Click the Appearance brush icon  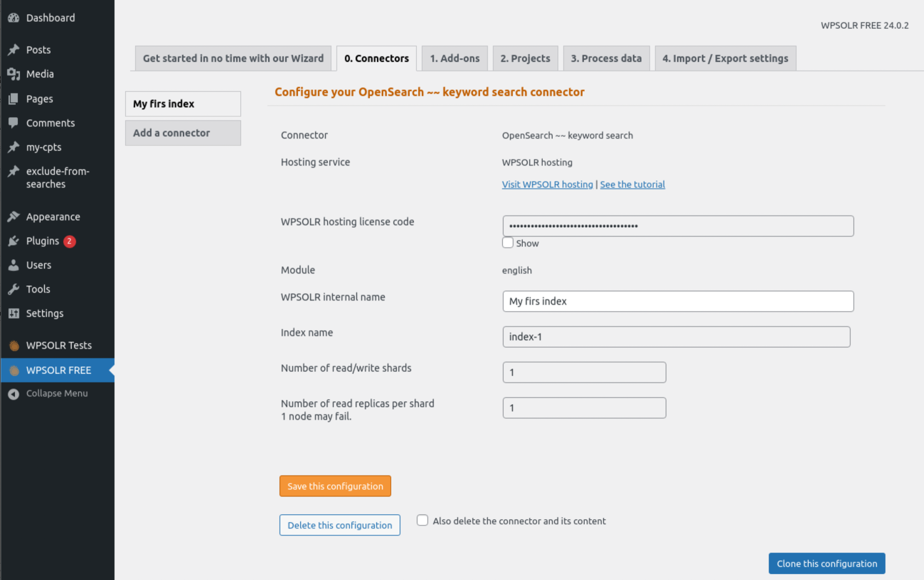(x=13, y=217)
